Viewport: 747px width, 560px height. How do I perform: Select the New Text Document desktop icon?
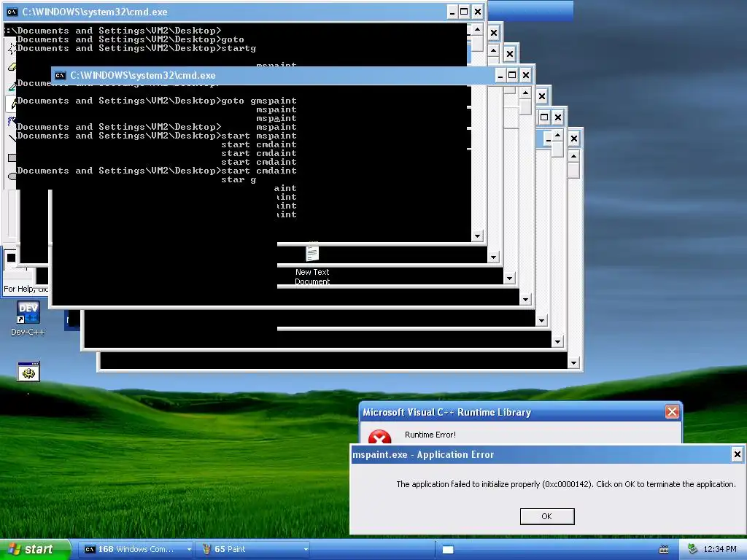coord(312,264)
